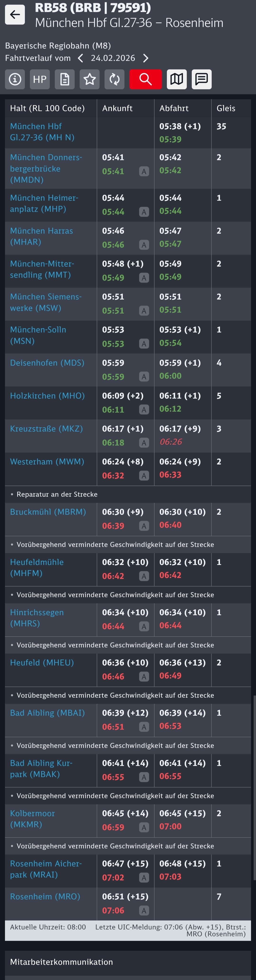Open München Hbf Gl.27-36 station link

click(42, 132)
